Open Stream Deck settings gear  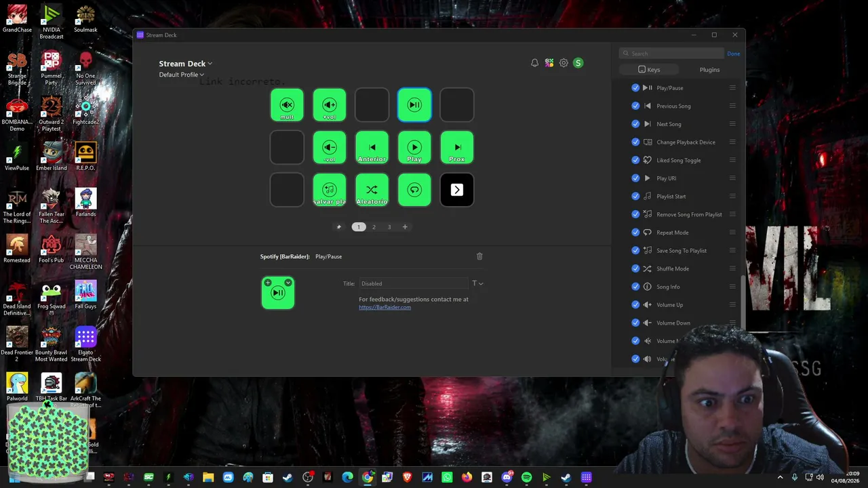coord(564,63)
